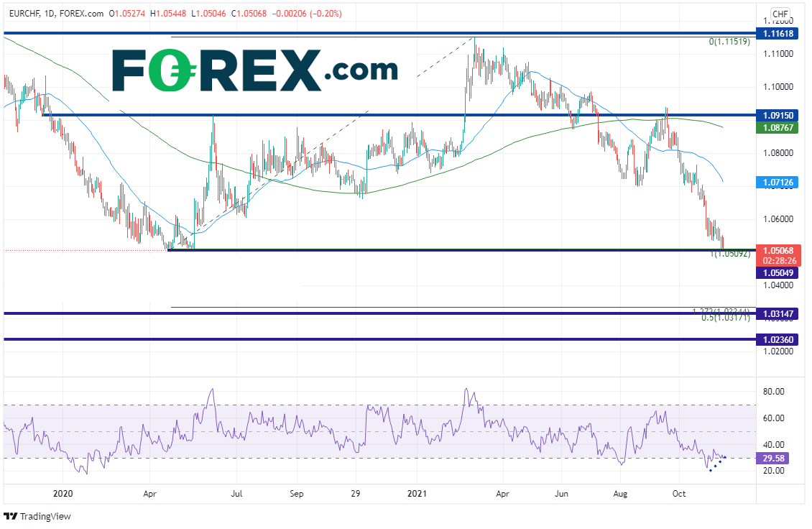Click the Oct label on date axis
This screenshot has height=529, width=812.
[679, 494]
